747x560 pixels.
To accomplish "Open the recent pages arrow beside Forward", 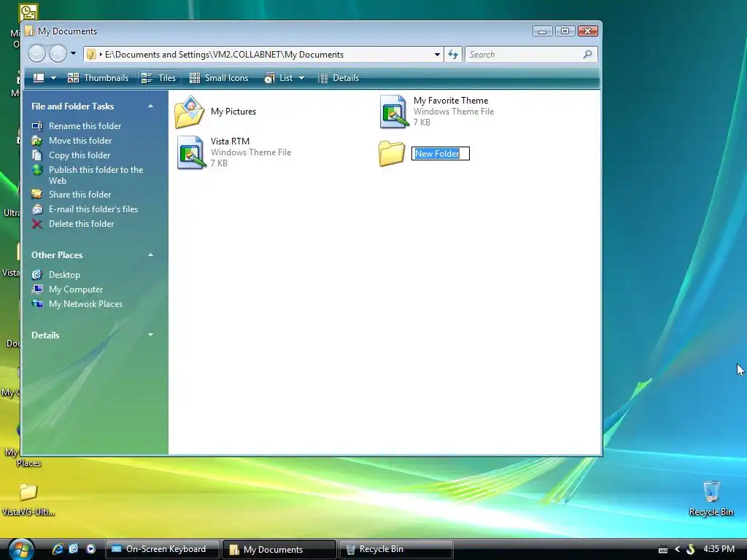I will click(x=73, y=53).
